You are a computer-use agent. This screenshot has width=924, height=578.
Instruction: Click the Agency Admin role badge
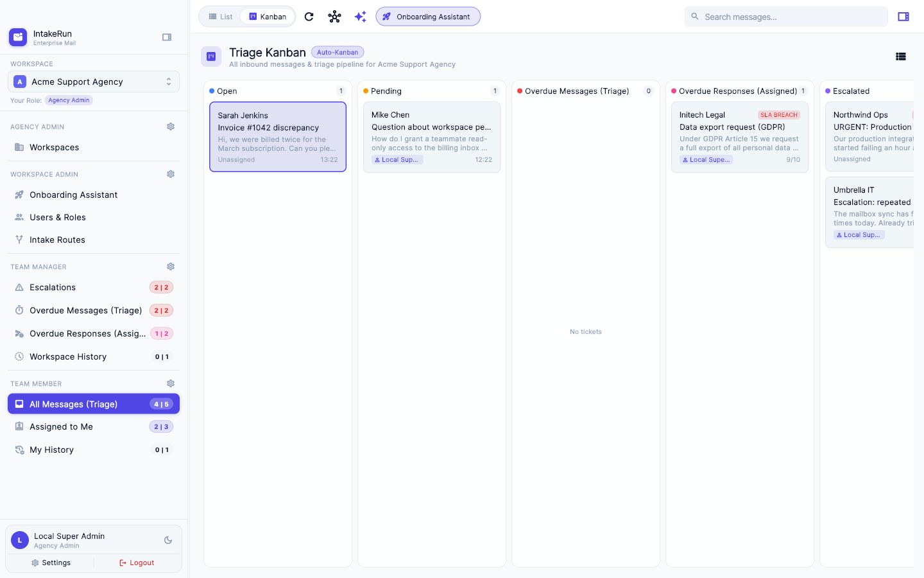coord(69,100)
